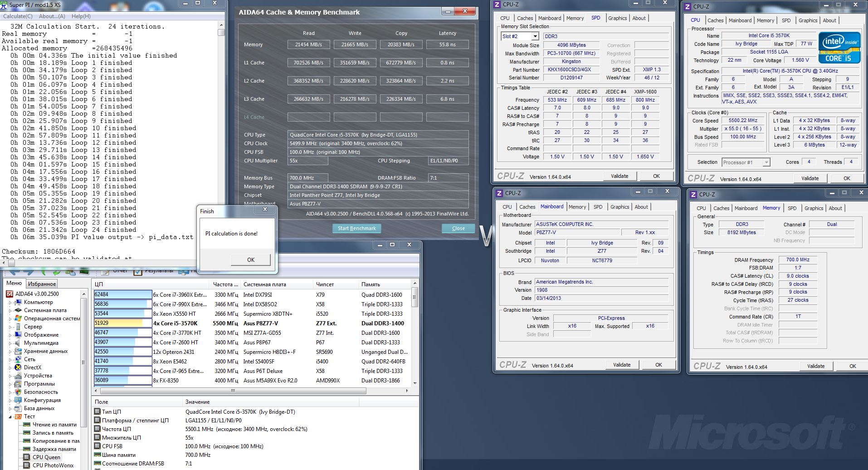Click the memory icon beside Шина памяти
This screenshot has width=868, height=470.
point(97,455)
